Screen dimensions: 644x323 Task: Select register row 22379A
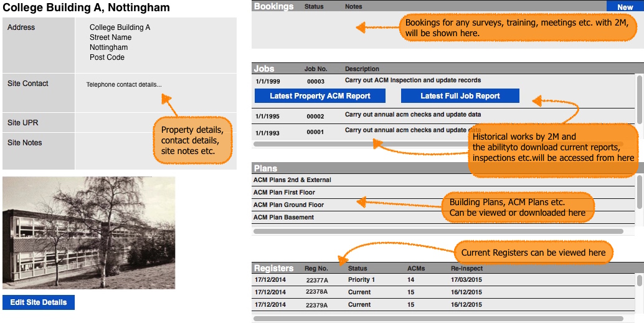pos(443,304)
